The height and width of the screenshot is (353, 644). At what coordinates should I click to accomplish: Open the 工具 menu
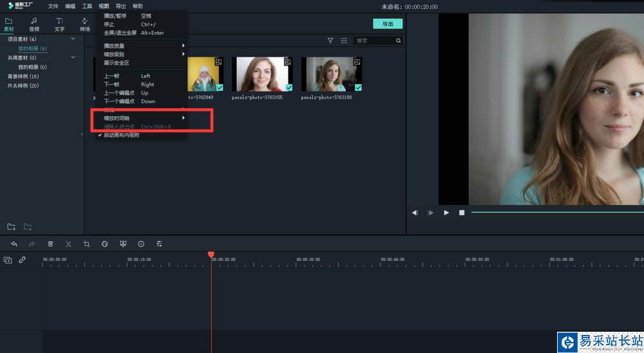87,6
